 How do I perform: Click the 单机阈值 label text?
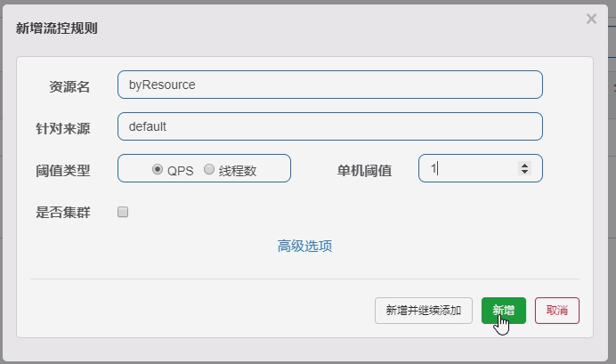coord(364,171)
